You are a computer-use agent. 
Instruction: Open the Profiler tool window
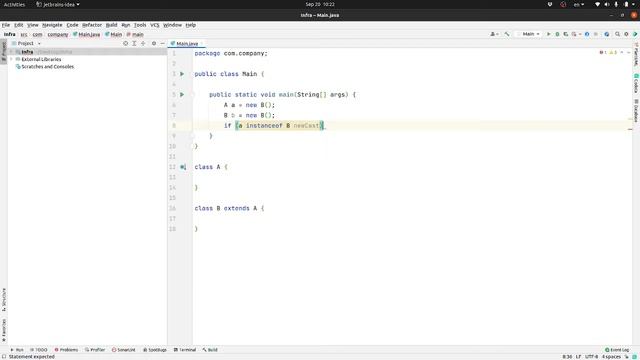95,350
